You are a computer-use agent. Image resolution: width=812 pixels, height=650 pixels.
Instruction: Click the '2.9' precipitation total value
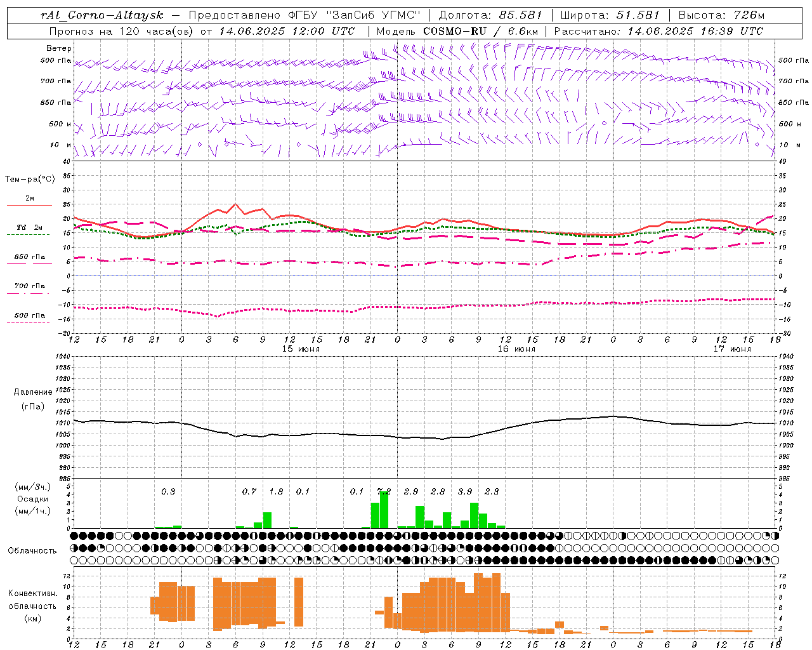411,491
